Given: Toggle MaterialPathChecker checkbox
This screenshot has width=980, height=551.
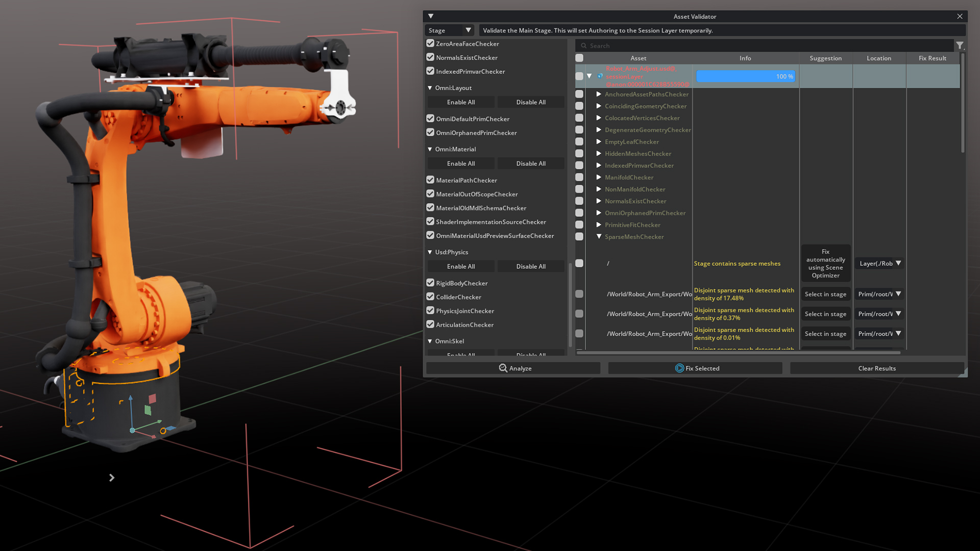Looking at the screenshot, I should click(x=430, y=180).
